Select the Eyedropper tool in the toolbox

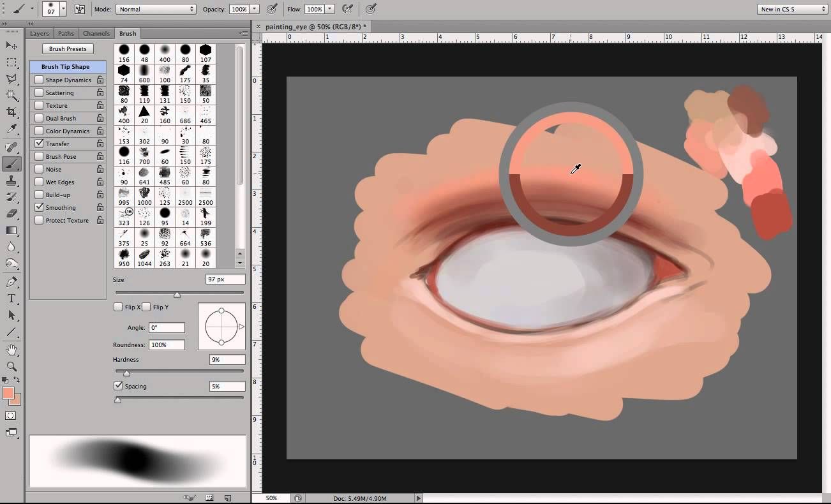[11, 129]
